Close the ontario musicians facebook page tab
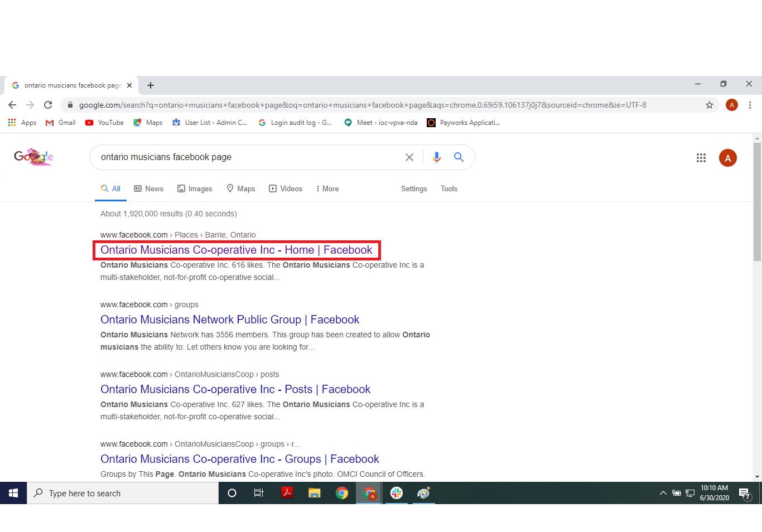The width and height of the screenshot is (762, 532). 129,85
